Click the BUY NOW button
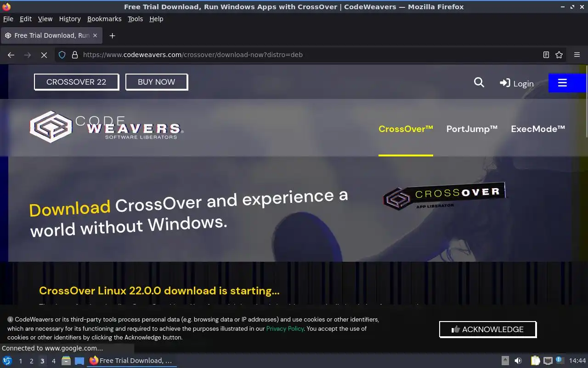 (x=156, y=82)
